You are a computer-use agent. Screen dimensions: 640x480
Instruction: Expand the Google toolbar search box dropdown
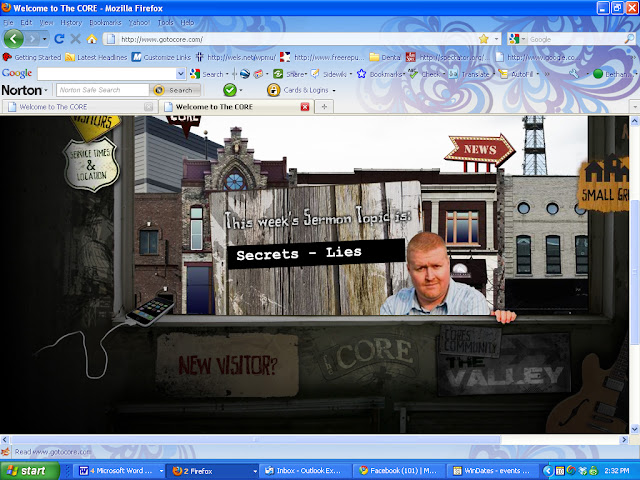181,74
